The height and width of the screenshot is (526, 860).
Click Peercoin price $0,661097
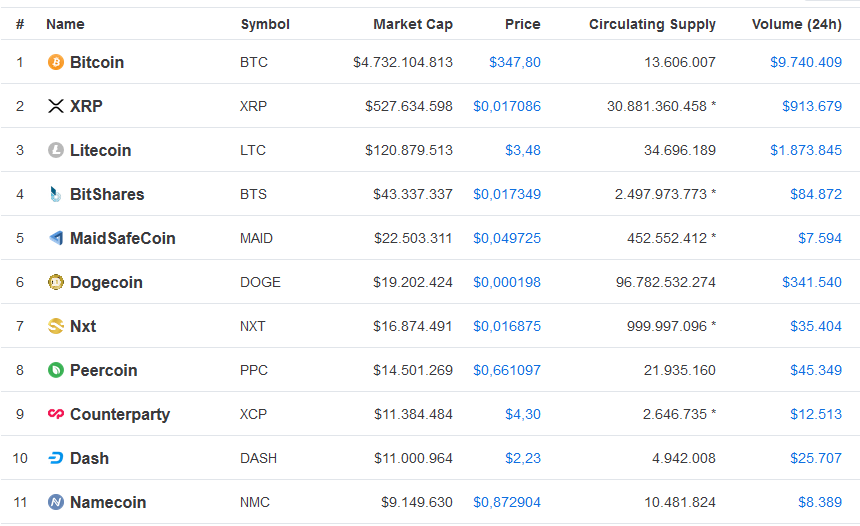tap(507, 370)
